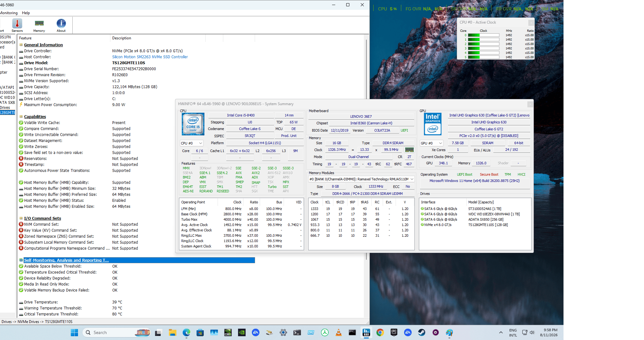Open the GPU #0 selector dropdown
The image size is (644, 340).
tap(431, 143)
